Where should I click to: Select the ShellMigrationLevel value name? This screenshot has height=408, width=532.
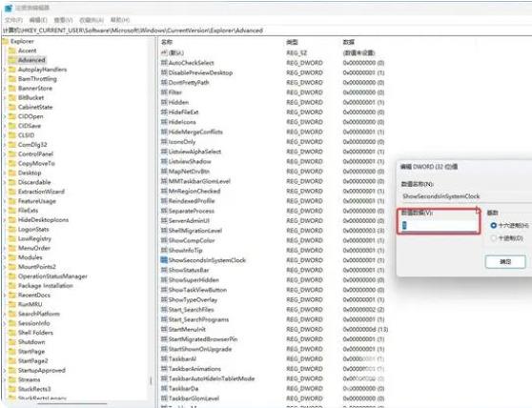click(x=195, y=231)
